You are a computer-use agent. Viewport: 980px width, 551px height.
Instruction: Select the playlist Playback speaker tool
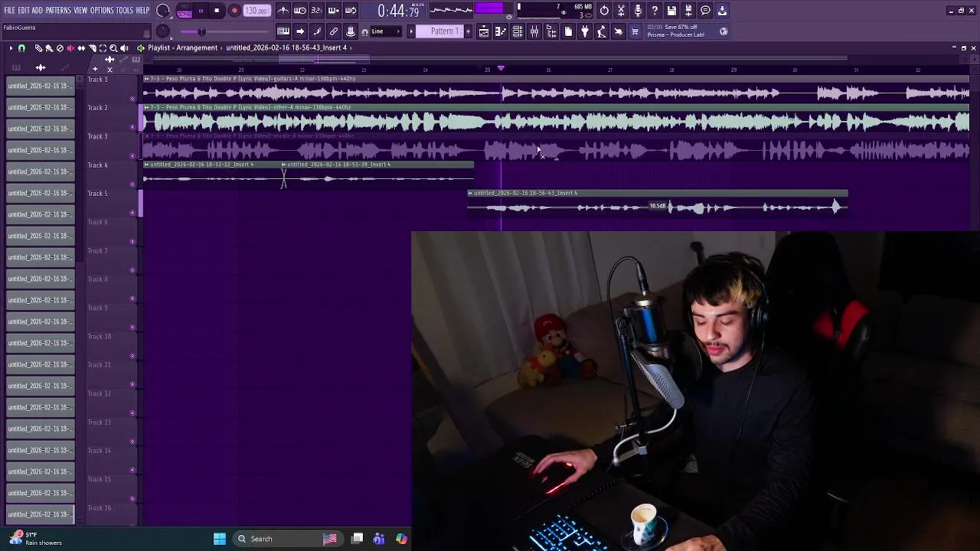click(x=124, y=48)
